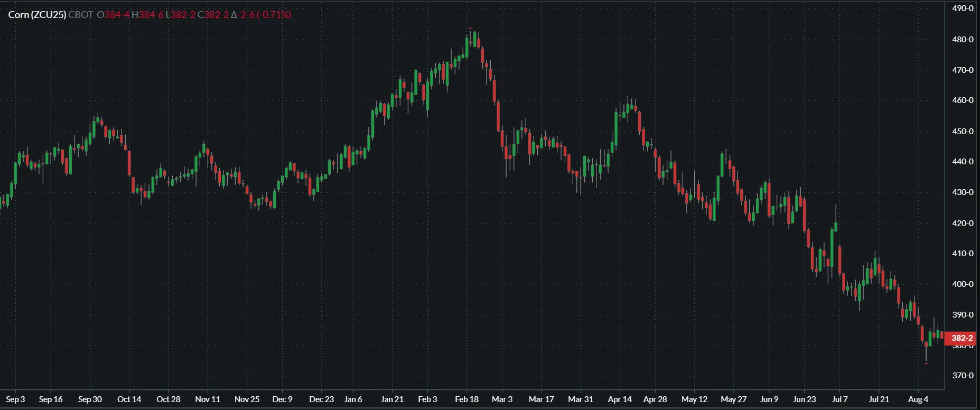Click the red 382-2 current price tag
This screenshot has height=410, width=980.
pos(962,338)
